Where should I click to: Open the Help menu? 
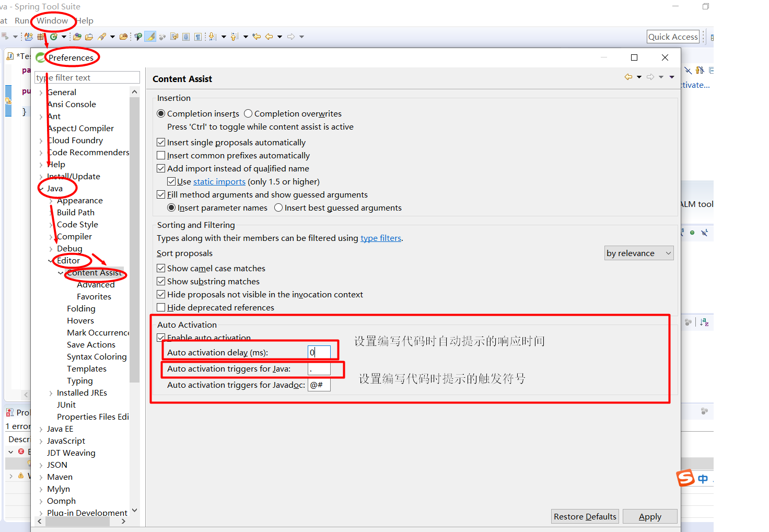[x=85, y=21]
